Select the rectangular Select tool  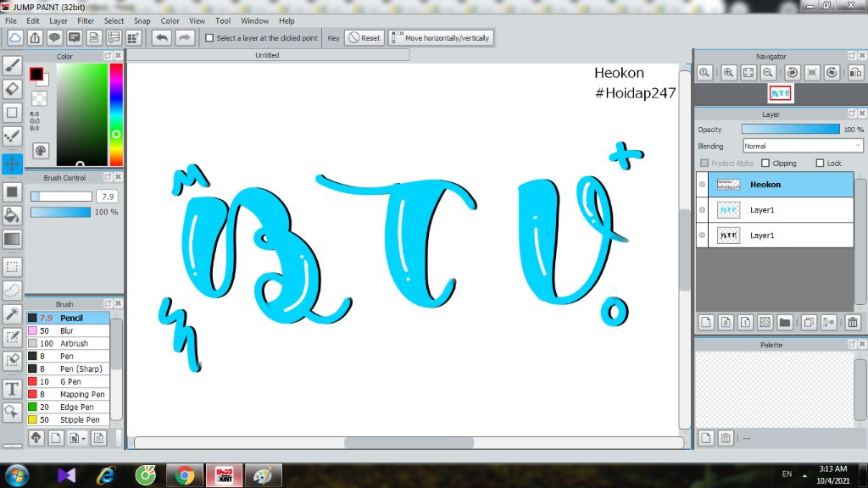12,267
